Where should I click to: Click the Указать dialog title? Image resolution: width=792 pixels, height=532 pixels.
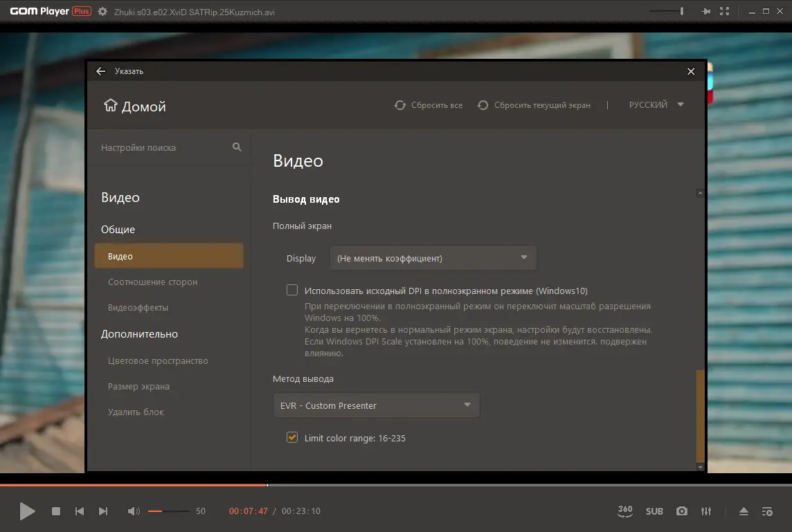[129, 71]
